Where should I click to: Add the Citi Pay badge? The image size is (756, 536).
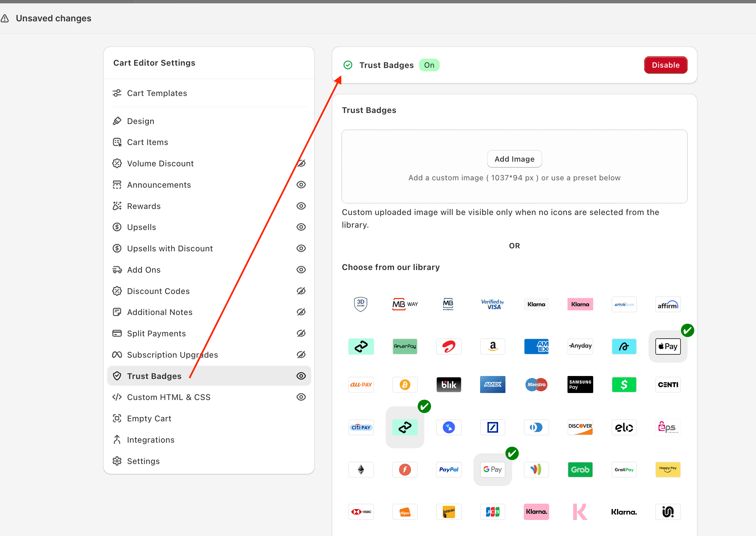click(361, 427)
